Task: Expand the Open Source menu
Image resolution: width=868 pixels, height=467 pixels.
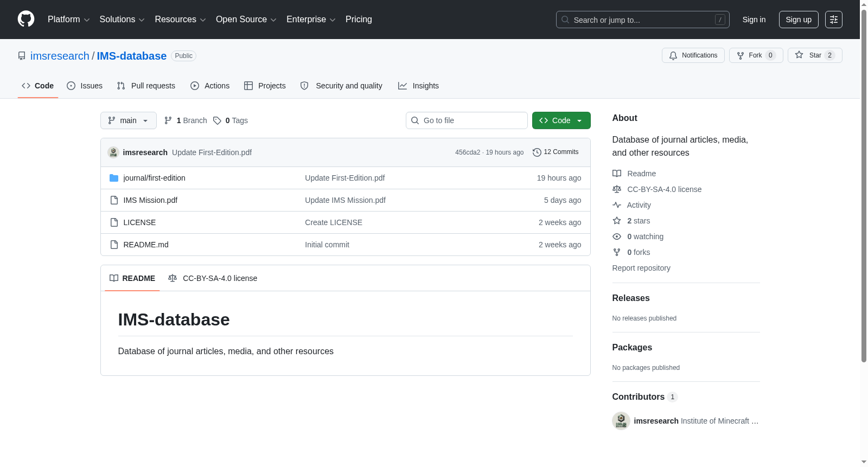Action: tap(246, 20)
